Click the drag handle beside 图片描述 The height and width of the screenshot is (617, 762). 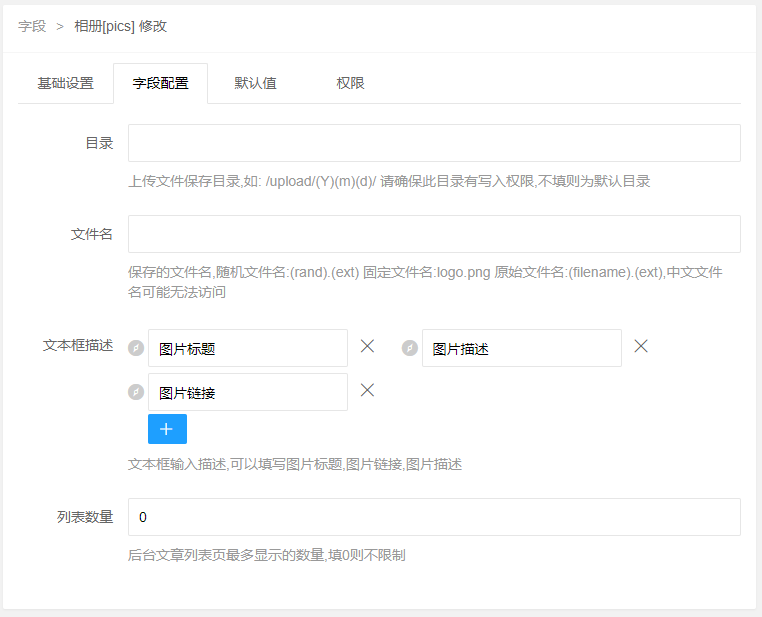tap(410, 348)
